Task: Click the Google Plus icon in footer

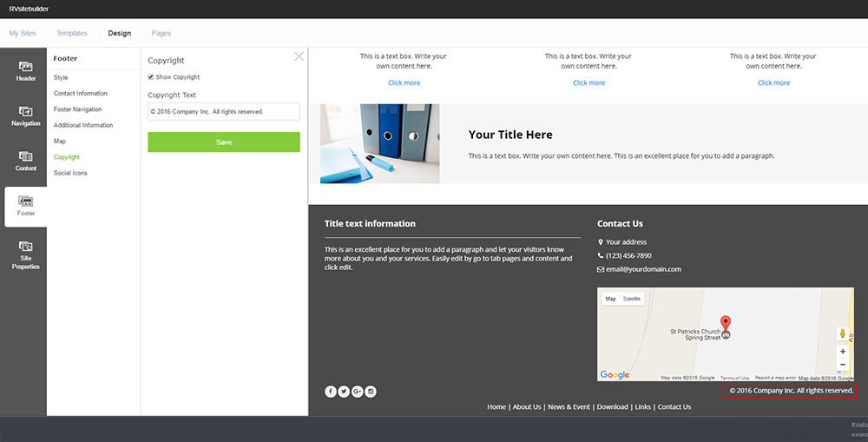Action: (x=357, y=392)
